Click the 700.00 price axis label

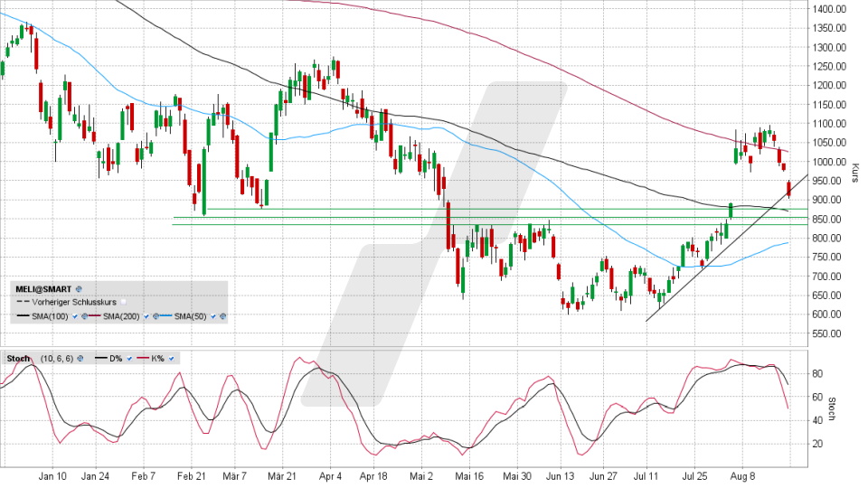(x=826, y=277)
